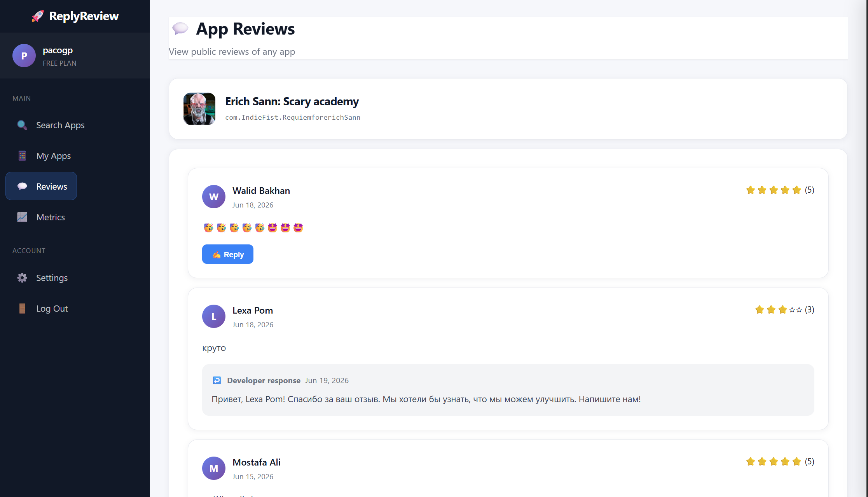Image resolution: width=868 pixels, height=497 pixels.
Task: Select Reviews in the sidebar
Action: tap(41, 186)
